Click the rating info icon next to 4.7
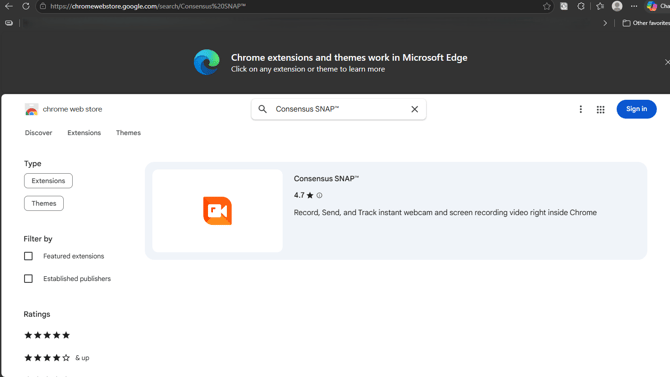 [x=319, y=195]
